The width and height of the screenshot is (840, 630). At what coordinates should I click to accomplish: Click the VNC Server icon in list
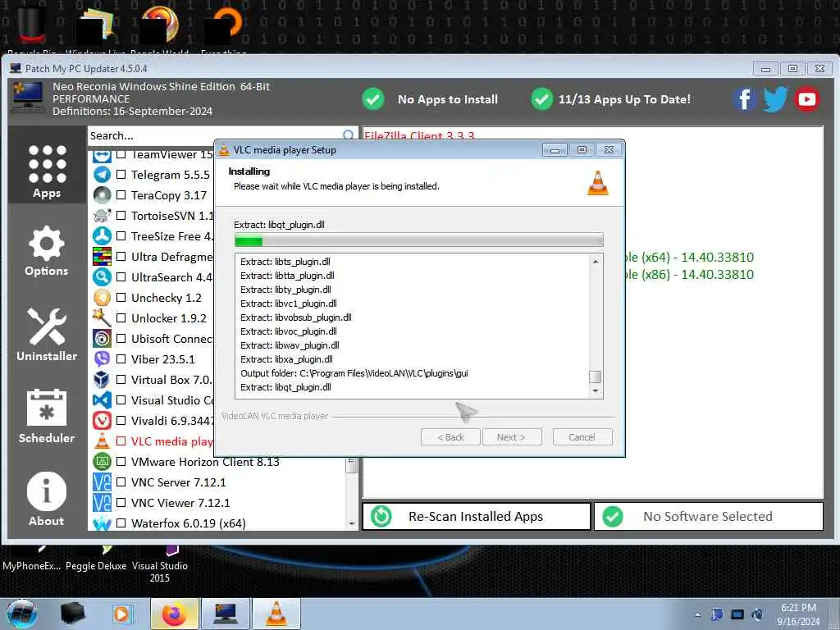pyautogui.click(x=102, y=482)
